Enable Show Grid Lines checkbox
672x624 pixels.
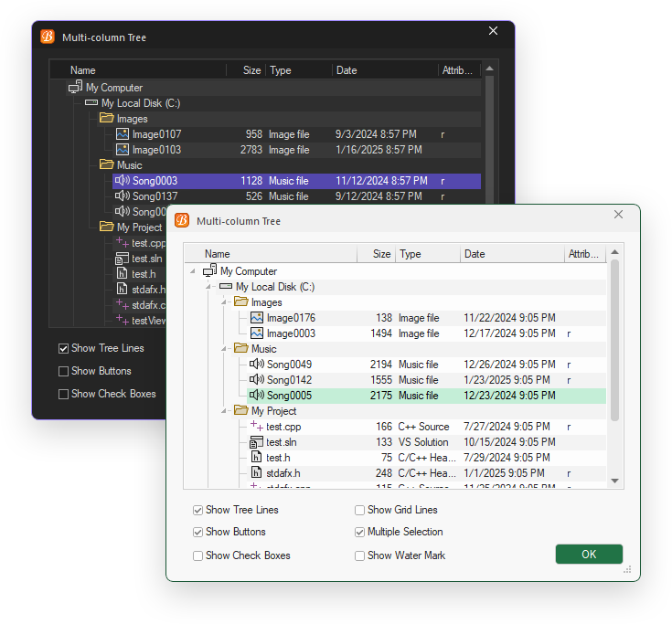[359, 510]
